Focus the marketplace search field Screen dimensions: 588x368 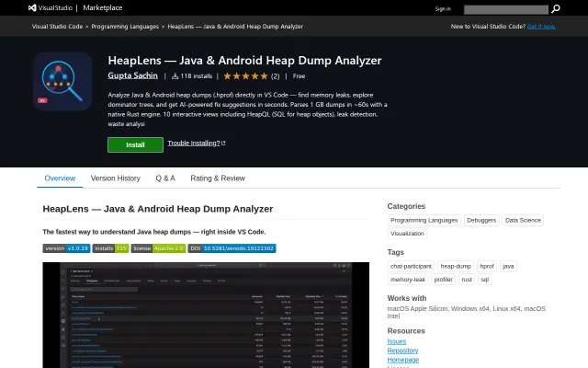(x=506, y=9)
